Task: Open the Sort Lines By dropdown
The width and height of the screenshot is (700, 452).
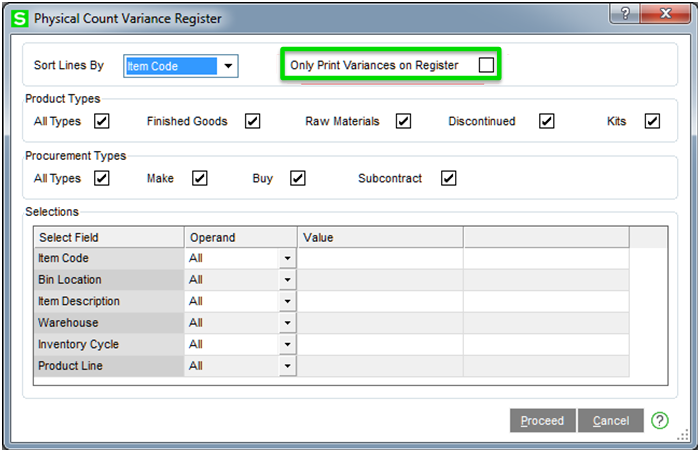Action: pos(228,66)
